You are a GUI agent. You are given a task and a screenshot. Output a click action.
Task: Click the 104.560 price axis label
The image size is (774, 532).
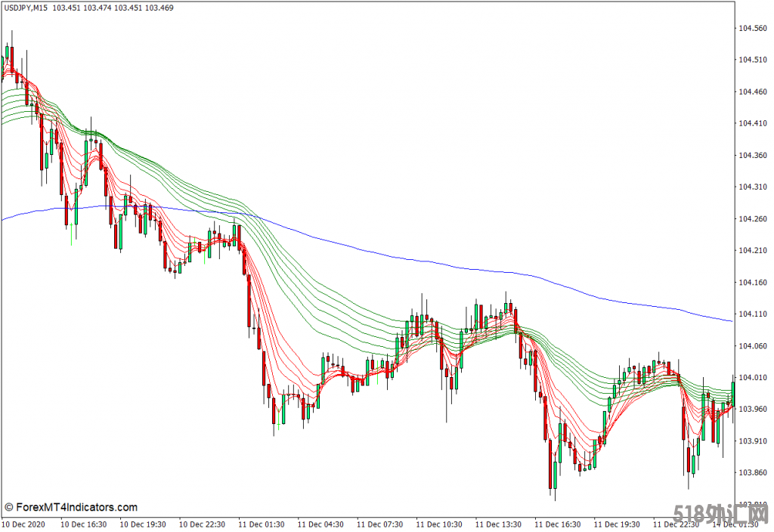point(753,28)
